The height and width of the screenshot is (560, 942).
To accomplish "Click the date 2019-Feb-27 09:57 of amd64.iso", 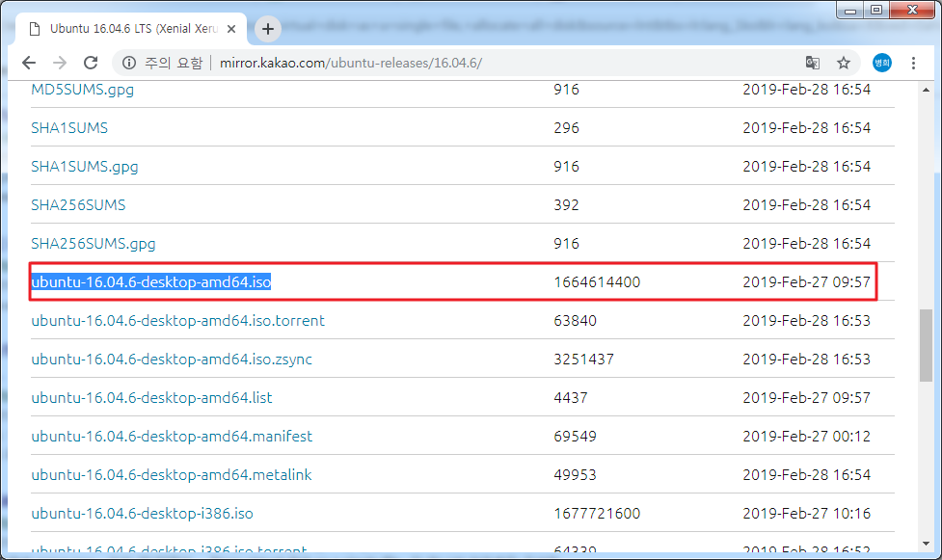I will [x=806, y=281].
